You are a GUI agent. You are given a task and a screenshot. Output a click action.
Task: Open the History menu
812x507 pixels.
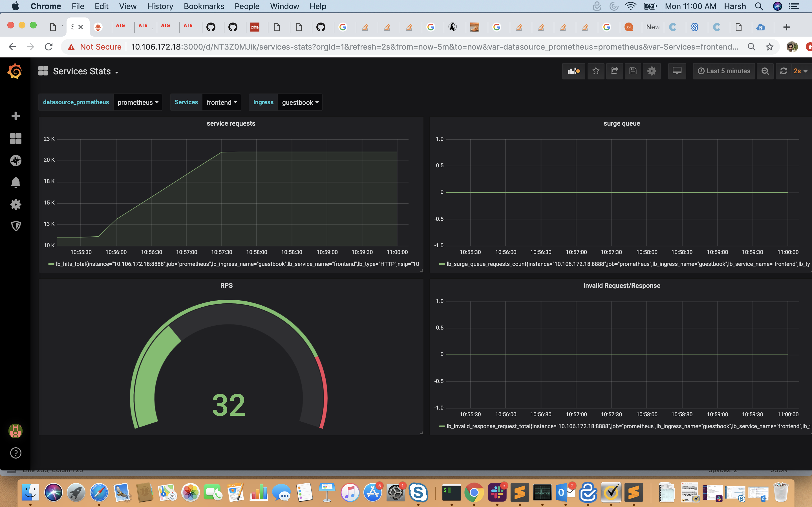(x=160, y=6)
